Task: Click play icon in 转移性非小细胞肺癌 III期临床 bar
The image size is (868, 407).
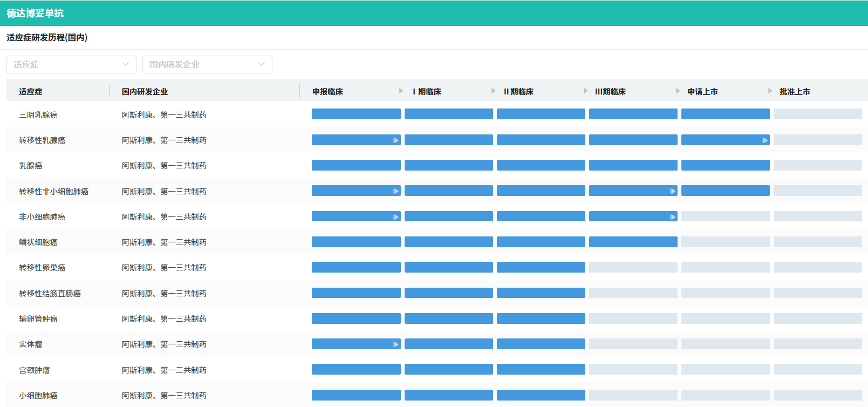Action: pos(672,191)
